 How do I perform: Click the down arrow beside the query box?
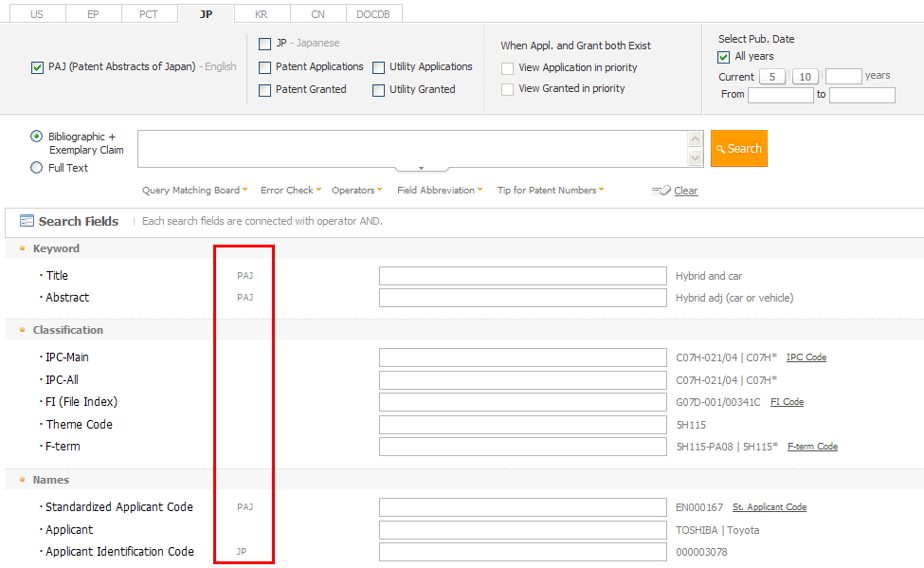click(697, 156)
